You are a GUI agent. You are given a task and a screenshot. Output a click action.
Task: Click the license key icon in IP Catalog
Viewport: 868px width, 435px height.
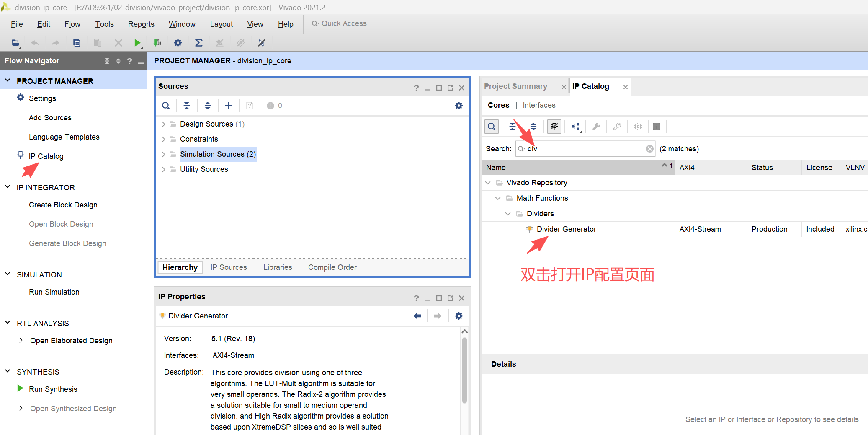617,127
